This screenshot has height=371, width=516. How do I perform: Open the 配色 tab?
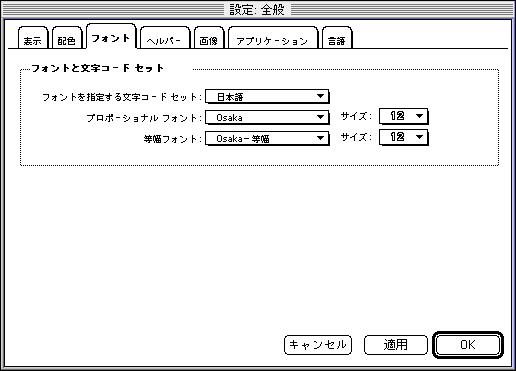pyautogui.click(x=67, y=38)
